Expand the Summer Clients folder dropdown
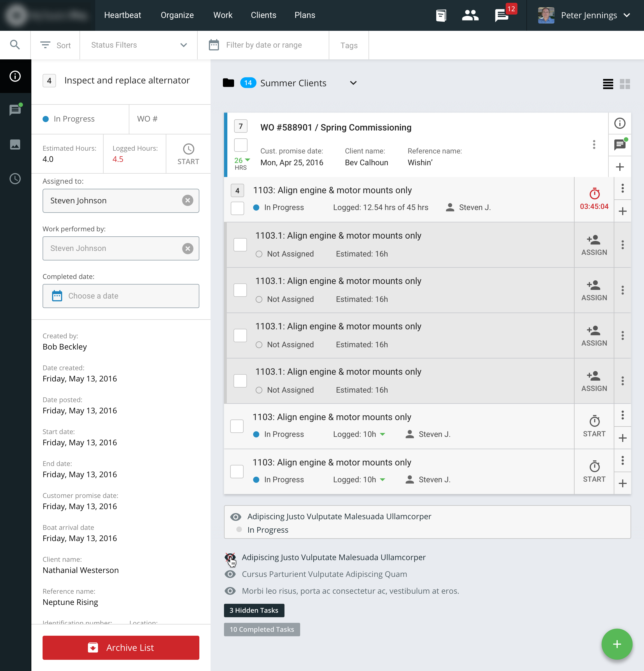The height and width of the screenshot is (671, 644). click(353, 83)
